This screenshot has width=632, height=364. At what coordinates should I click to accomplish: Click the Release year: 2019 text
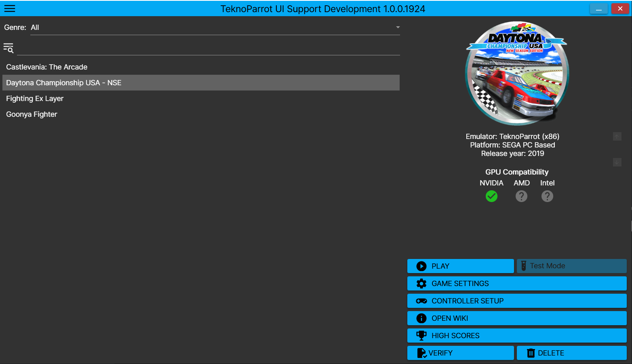coord(512,154)
